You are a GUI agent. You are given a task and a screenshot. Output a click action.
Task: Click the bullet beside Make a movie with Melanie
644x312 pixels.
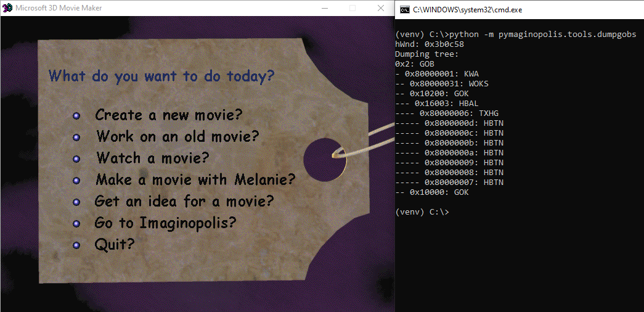pyautogui.click(x=76, y=181)
